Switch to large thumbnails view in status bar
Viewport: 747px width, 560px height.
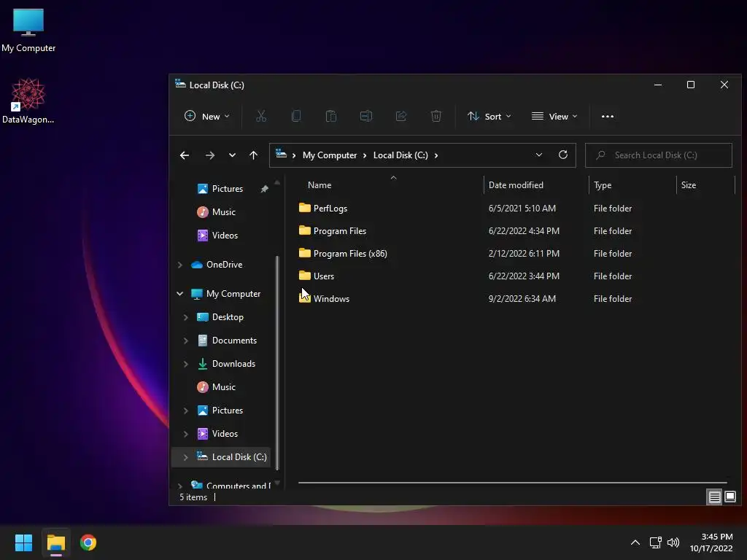(729, 497)
